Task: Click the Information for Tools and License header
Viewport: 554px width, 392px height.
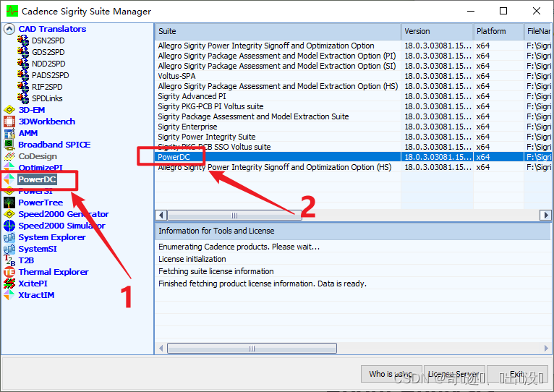Action: [352, 231]
